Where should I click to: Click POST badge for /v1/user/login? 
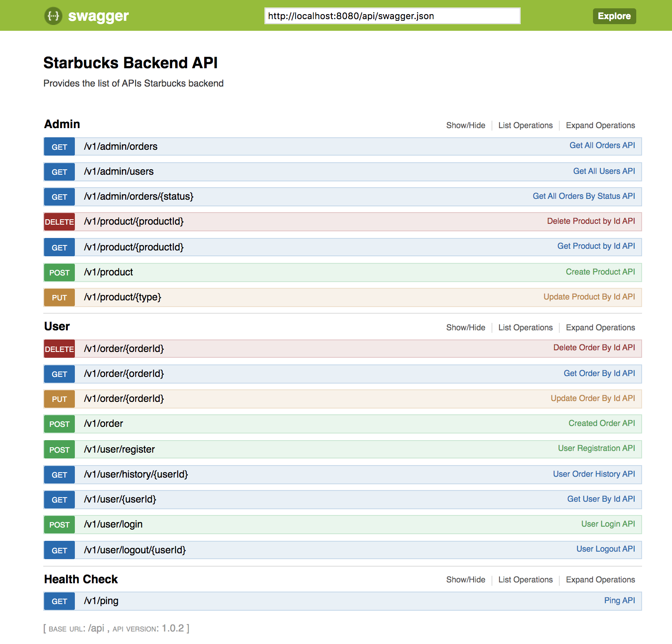point(59,525)
